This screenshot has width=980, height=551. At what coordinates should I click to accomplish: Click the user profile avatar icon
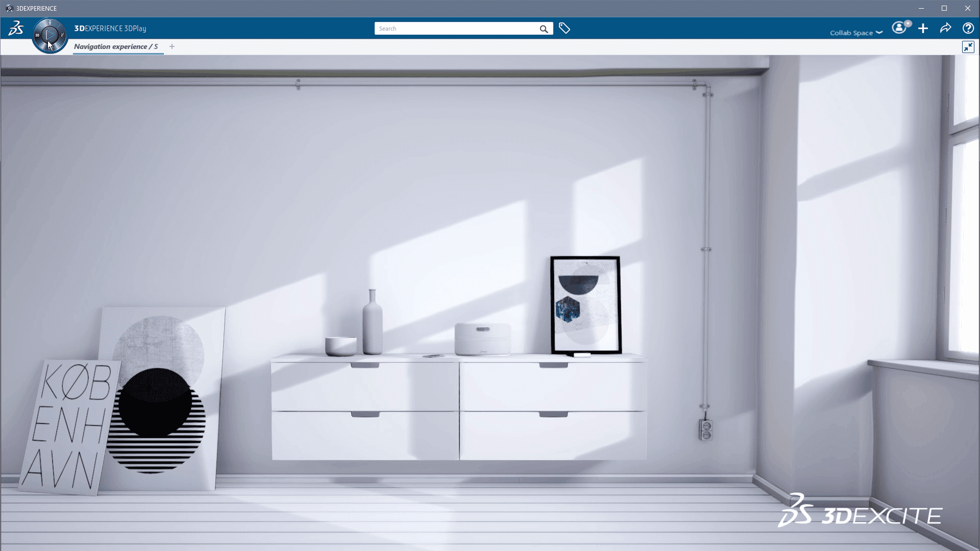tap(900, 28)
